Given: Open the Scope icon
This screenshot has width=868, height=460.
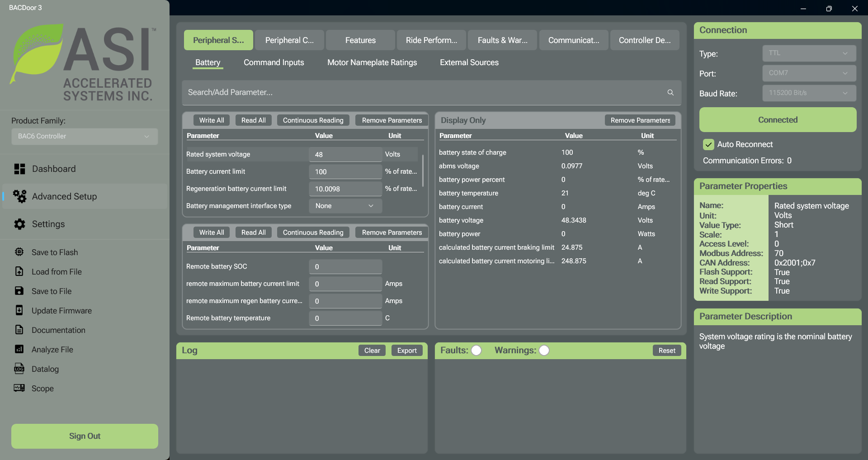Looking at the screenshot, I should point(19,388).
